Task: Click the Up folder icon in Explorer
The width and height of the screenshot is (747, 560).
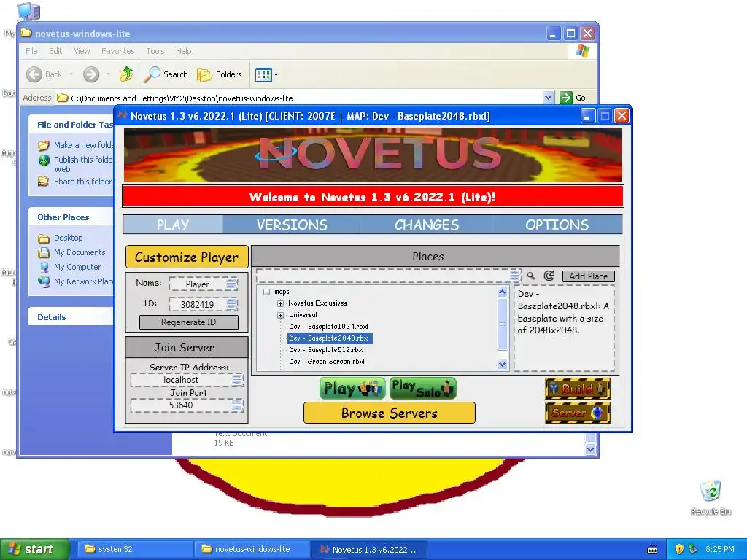Action: click(x=126, y=74)
